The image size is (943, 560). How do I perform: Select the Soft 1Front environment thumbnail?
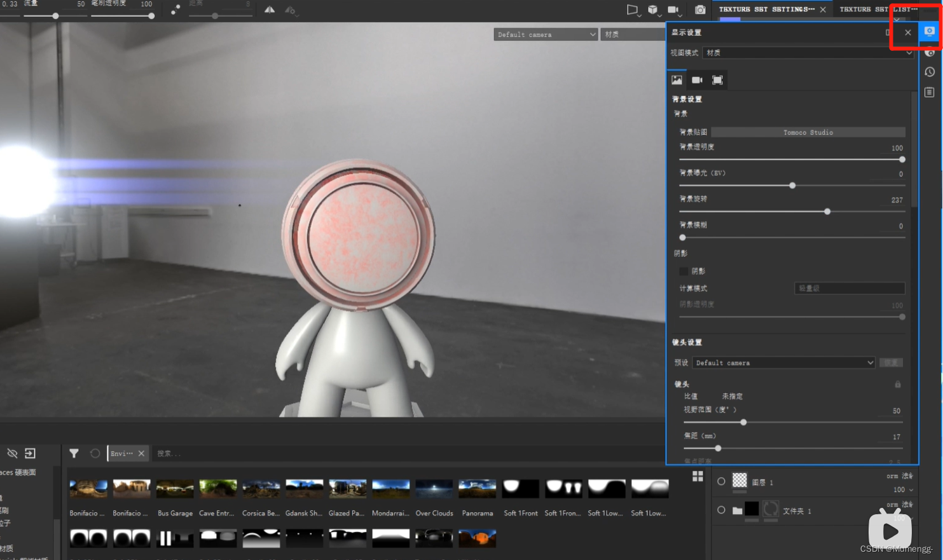(521, 488)
